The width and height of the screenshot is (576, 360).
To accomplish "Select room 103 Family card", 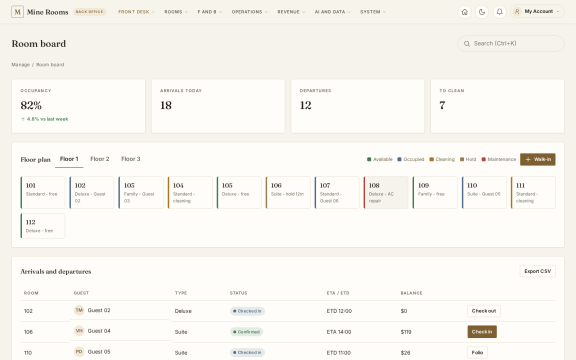I will point(141,192).
